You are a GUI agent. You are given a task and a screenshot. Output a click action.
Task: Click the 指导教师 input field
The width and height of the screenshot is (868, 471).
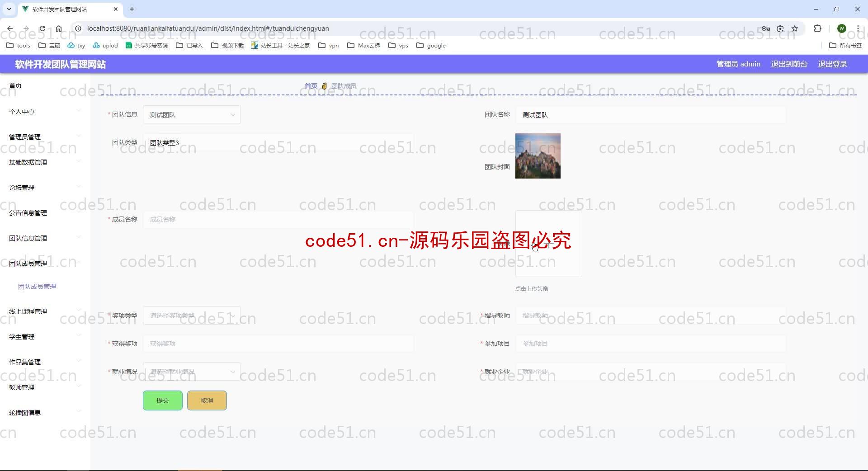(x=651, y=316)
